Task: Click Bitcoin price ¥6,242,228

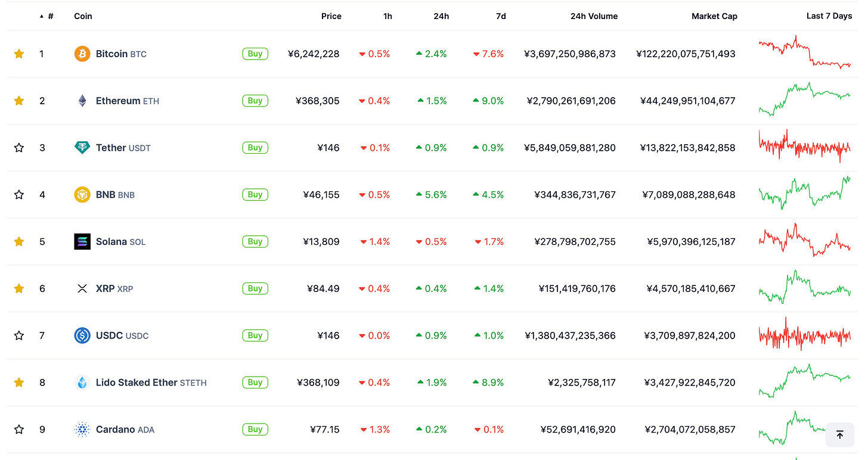Action: point(314,54)
